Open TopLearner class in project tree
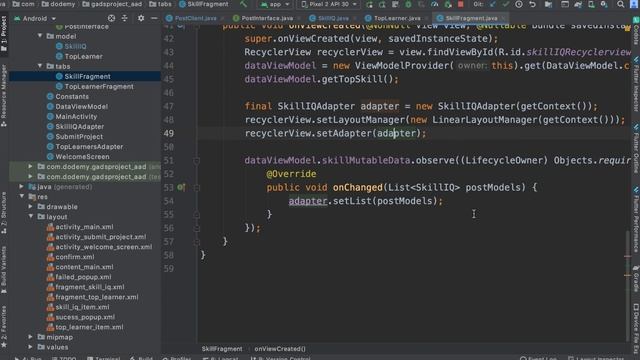Viewport: 640px width, 360px height. click(x=83, y=56)
